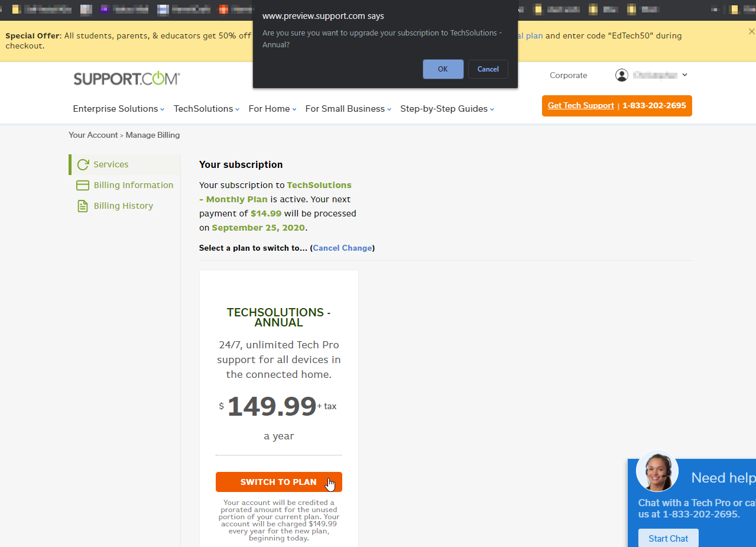Click the Start Chat button

coord(668,538)
